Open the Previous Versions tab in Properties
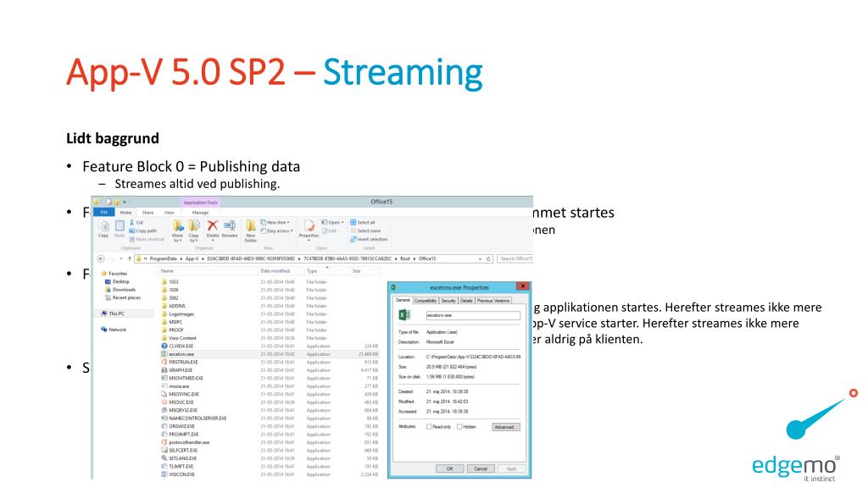This screenshot has height=488, width=868. pos(493,301)
